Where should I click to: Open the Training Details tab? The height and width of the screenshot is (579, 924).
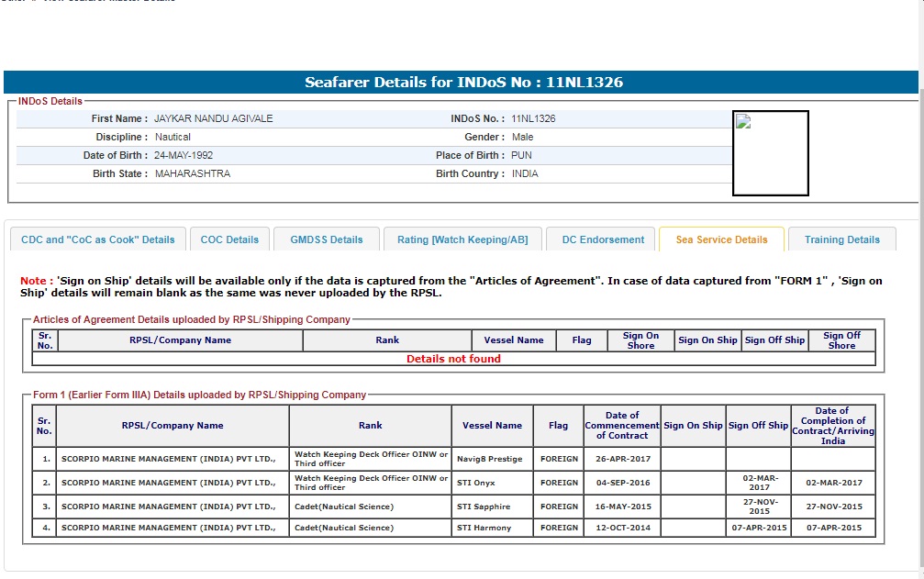tap(841, 239)
